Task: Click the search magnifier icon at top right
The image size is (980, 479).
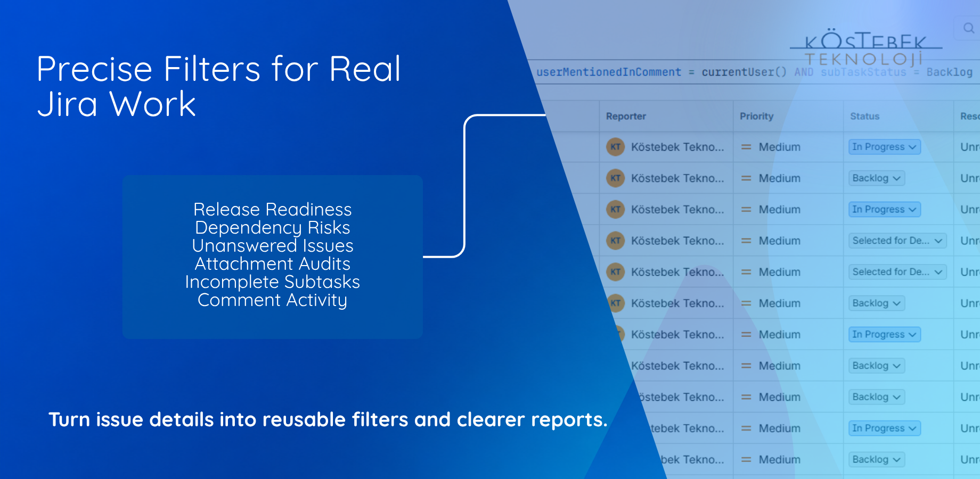Action: [x=969, y=28]
